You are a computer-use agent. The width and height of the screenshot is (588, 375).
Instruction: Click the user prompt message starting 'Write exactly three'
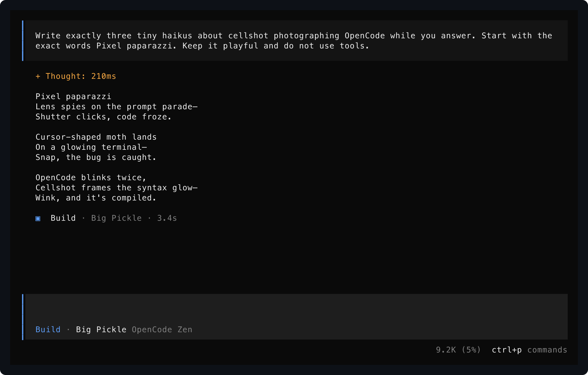pyautogui.click(x=296, y=41)
